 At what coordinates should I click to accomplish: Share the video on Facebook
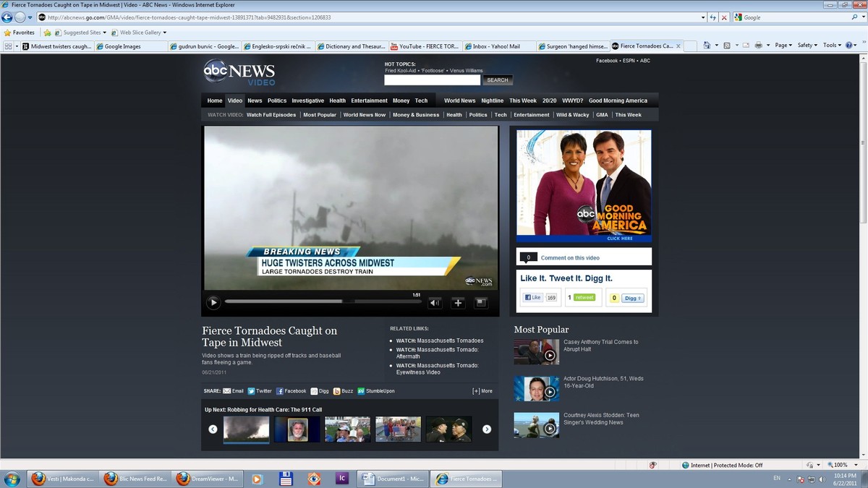(x=292, y=391)
